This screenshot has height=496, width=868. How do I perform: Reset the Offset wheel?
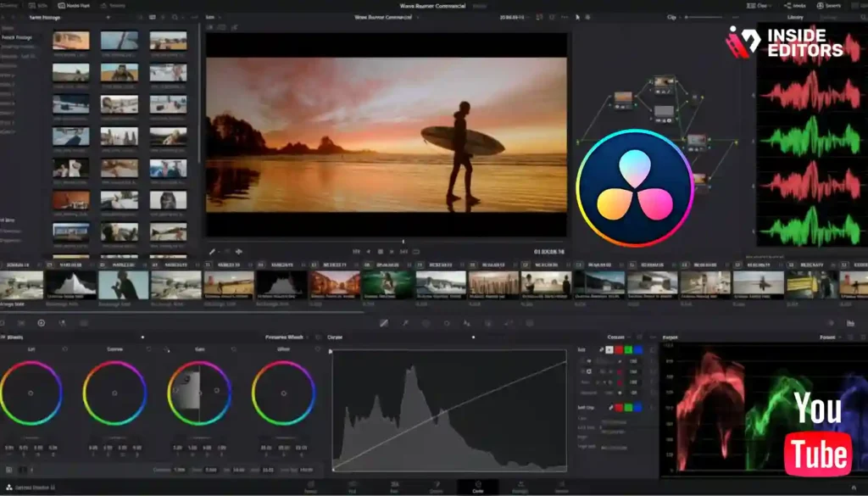point(317,349)
